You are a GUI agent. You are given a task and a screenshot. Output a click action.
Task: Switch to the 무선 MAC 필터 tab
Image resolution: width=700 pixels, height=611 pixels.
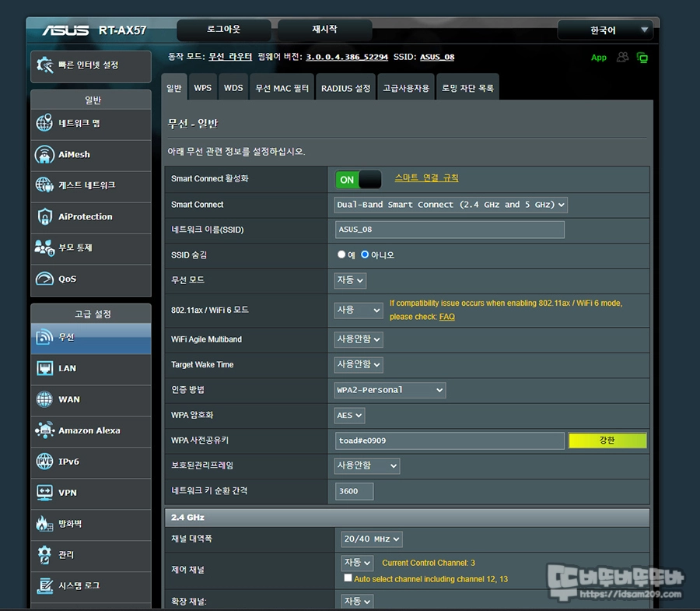point(282,87)
